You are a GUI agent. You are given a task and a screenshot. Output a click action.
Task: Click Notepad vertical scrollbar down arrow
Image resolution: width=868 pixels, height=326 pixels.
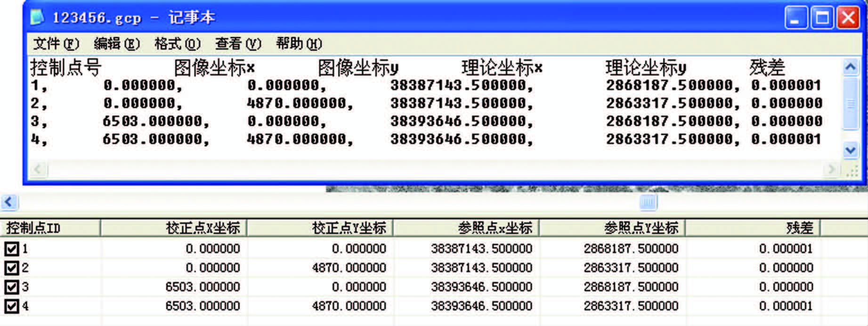coord(850,150)
